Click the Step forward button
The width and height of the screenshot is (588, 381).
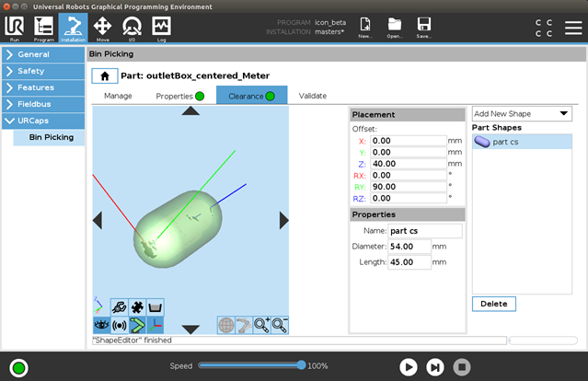pyautogui.click(x=435, y=367)
